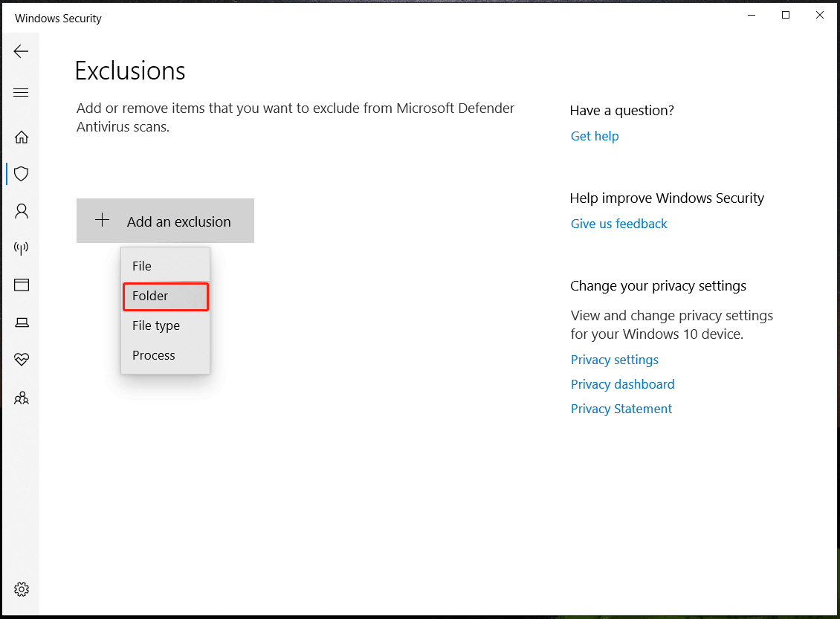Open Family options icon
This screenshot has width=840, height=619.
[x=22, y=398]
